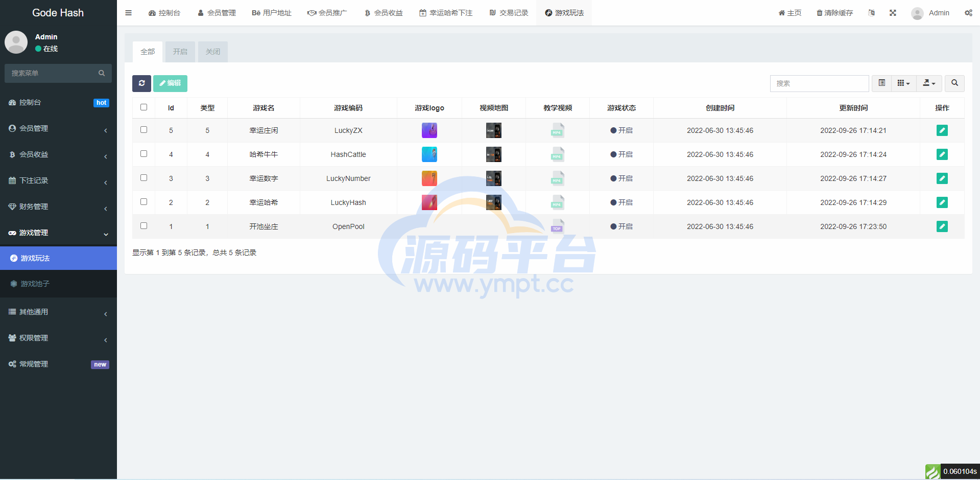The image size is (980, 480).
Task: Click the advanced search magnifier button
Action: pyautogui.click(x=954, y=83)
